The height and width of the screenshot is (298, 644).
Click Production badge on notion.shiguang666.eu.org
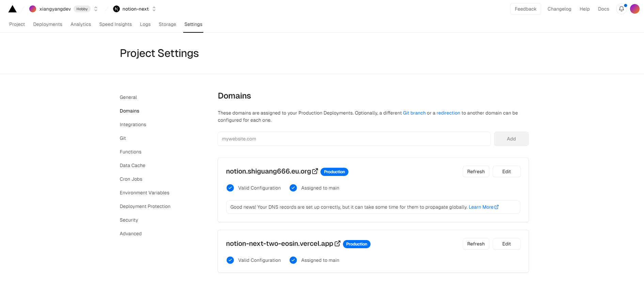tap(334, 172)
